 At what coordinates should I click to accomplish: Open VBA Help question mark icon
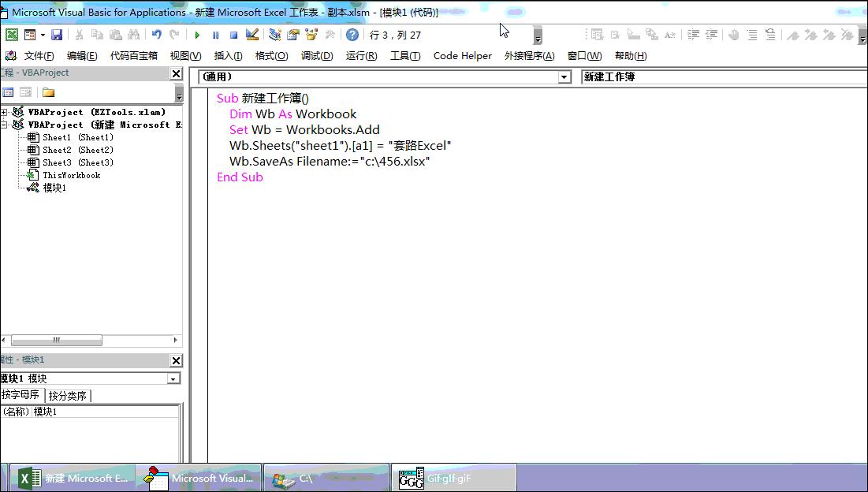point(352,35)
